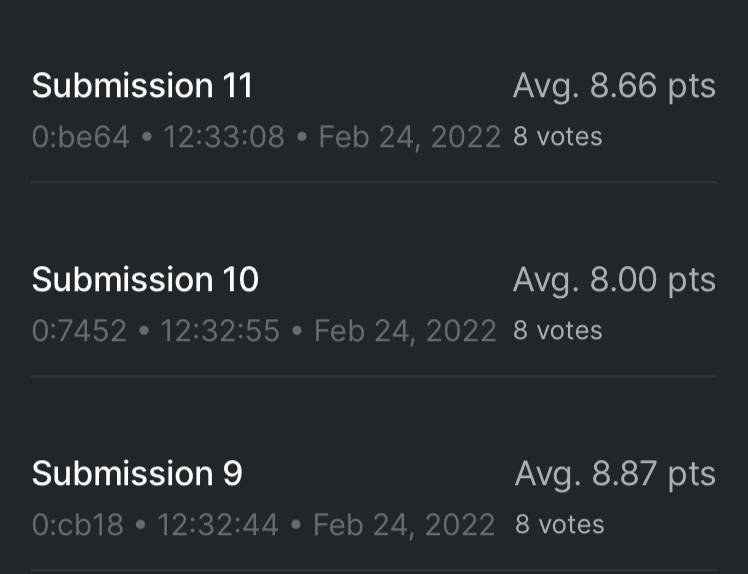This screenshot has height=574, width=748.
Task: Click the 8 votes label under Avg. 8.66
Action: [x=558, y=137]
